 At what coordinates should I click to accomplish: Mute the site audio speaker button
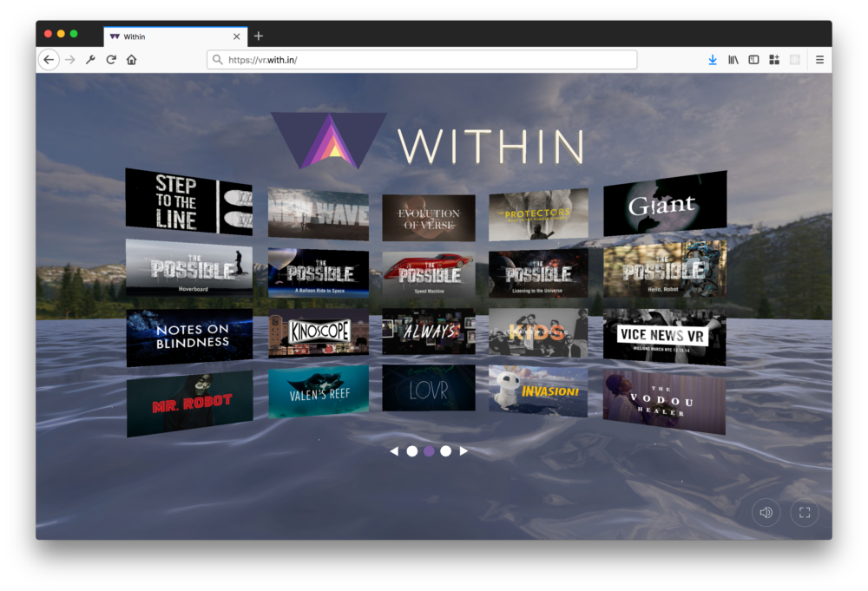(x=766, y=512)
